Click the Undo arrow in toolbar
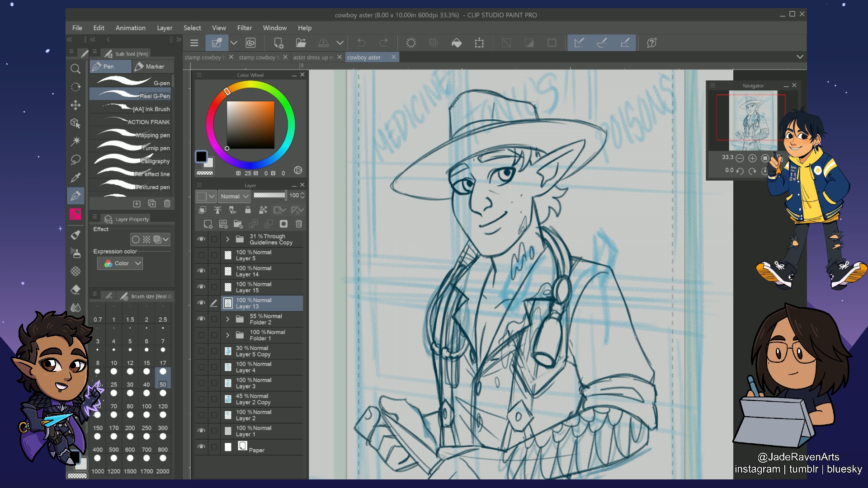This screenshot has height=488, width=868. tap(361, 43)
